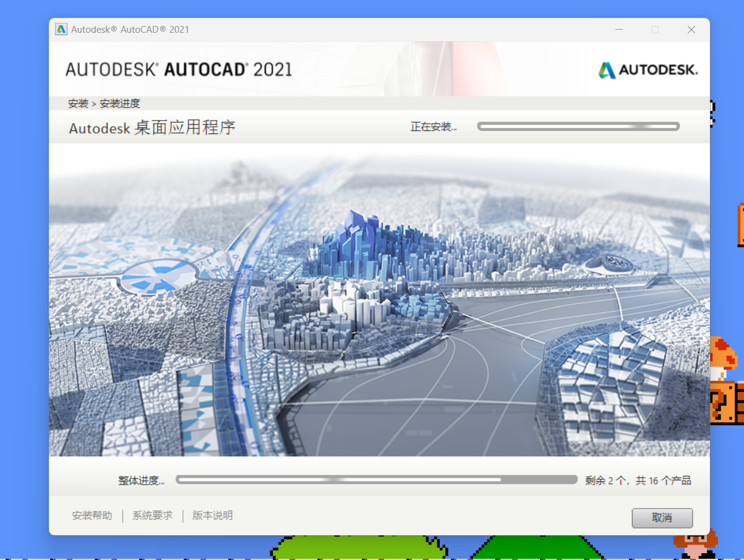The image size is (744, 560).
Task: Open the release notes link (版本说明)
Action: [x=212, y=515]
